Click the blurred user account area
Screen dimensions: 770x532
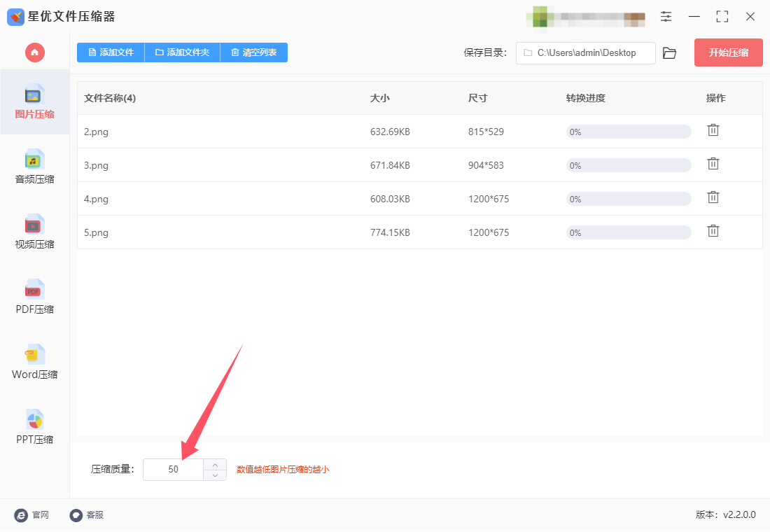coord(586,17)
